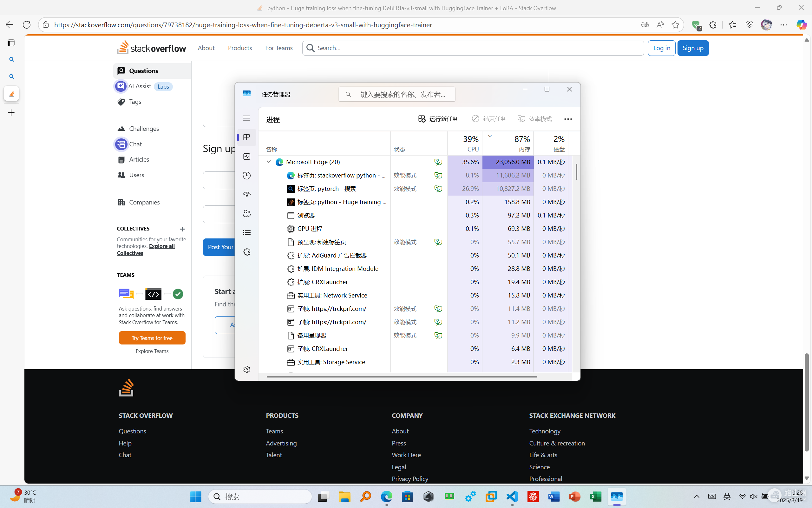
Task: Open Performance tab in Task Manager sidebar
Action: (247, 157)
